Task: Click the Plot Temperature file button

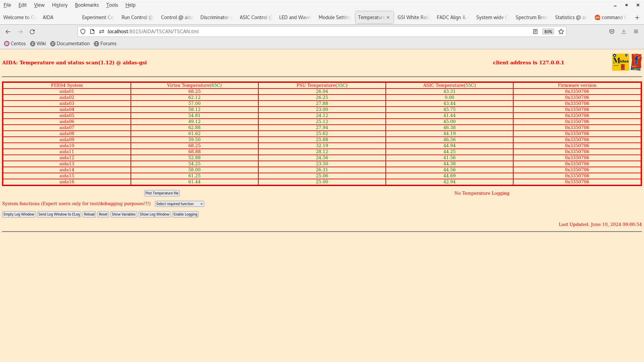Action: point(162,193)
